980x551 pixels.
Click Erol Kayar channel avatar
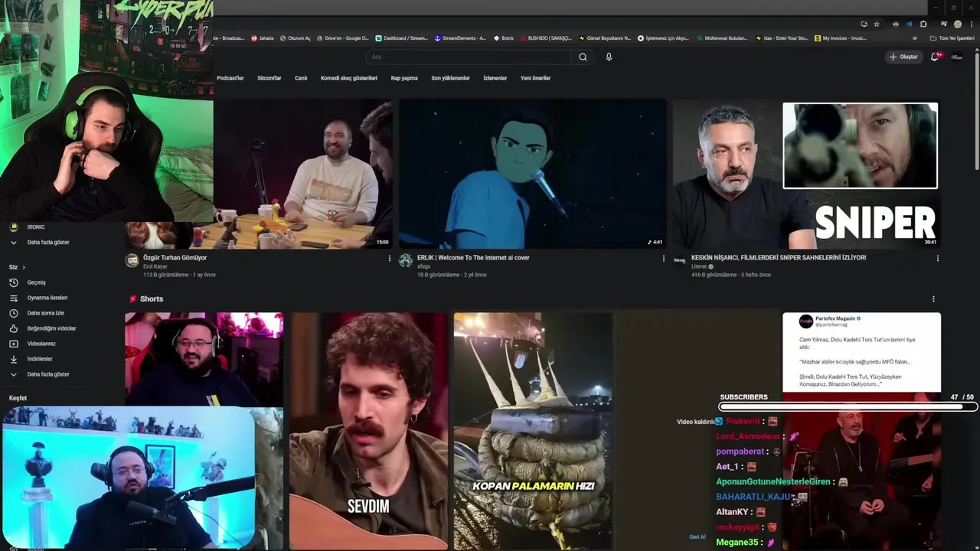tap(132, 261)
